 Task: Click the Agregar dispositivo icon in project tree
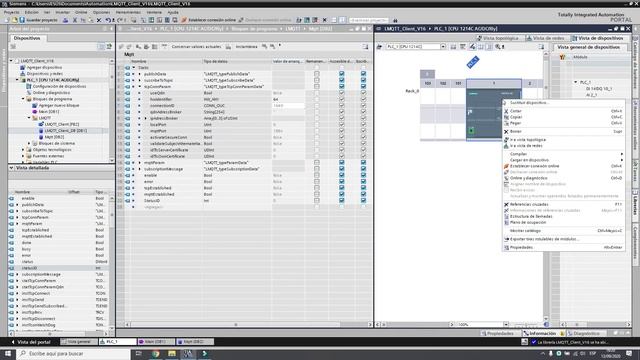[22, 67]
